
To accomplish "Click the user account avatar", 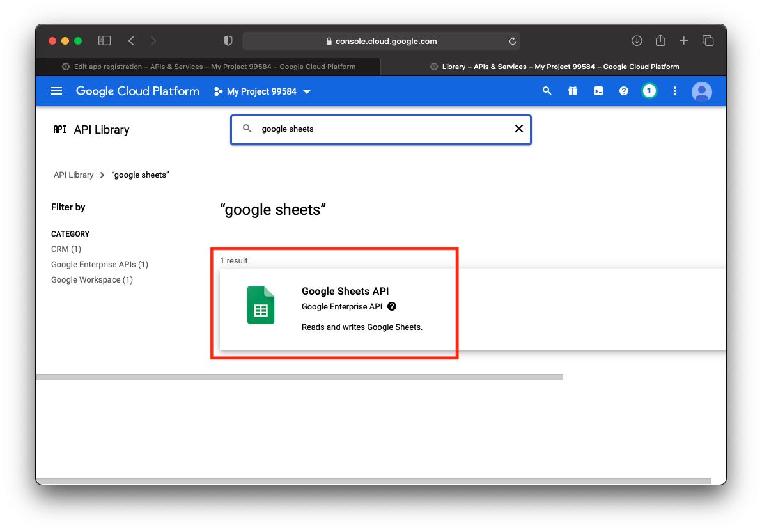I will (701, 91).
